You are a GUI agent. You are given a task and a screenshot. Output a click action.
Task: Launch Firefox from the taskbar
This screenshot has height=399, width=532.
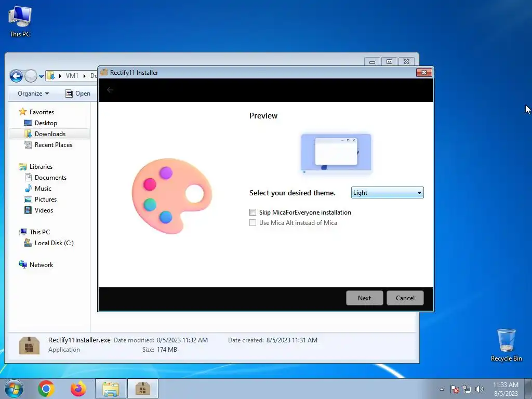(x=78, y=389)
